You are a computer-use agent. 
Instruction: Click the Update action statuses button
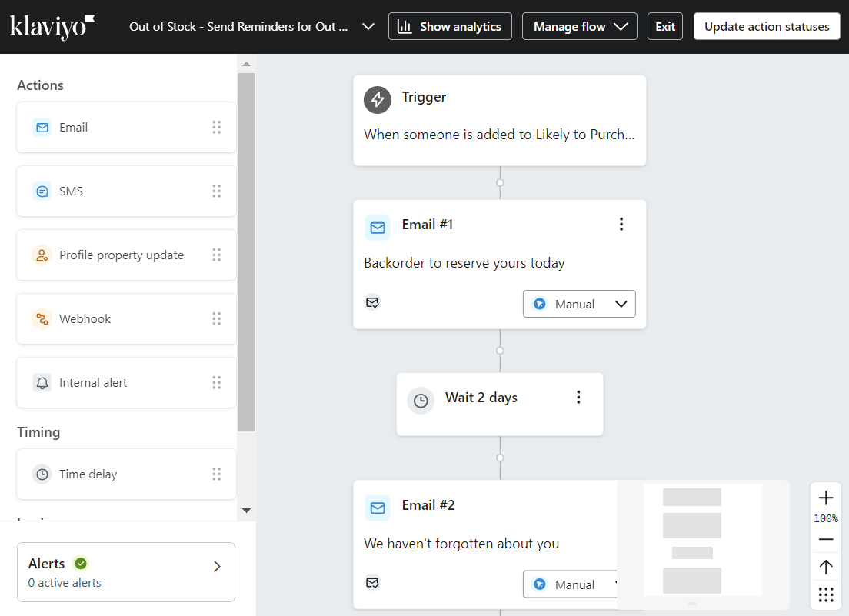click(x=767, y=26)
